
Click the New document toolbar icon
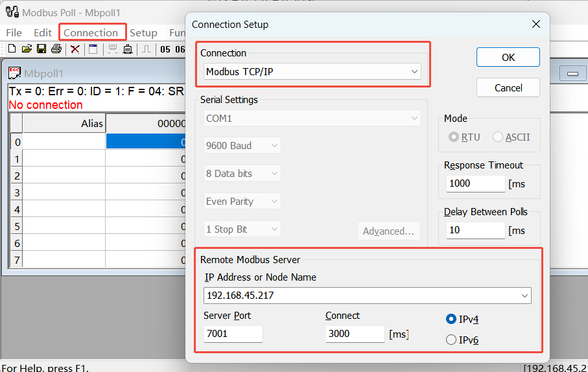point(12,49)
